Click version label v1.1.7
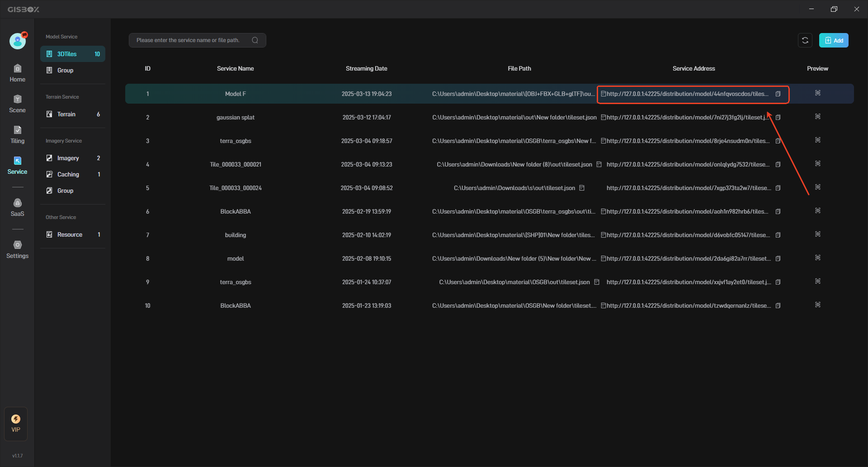868x467 pixels. [x=17, y=456]
